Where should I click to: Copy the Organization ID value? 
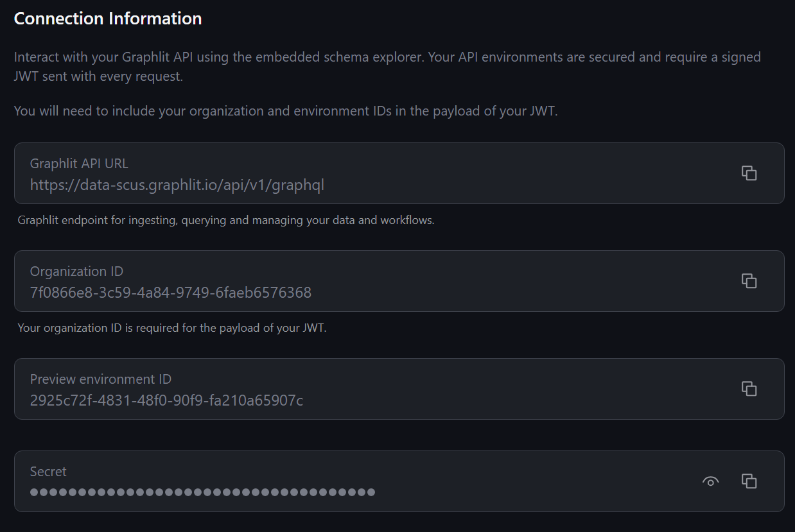click(x=749, y=281)
